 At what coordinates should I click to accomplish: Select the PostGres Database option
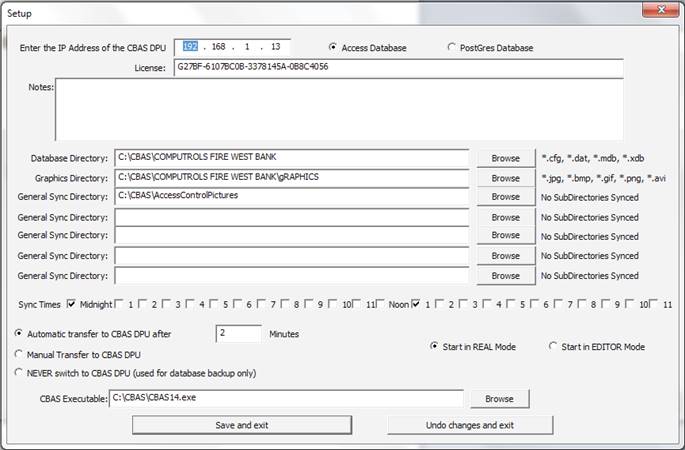(451, 47)
